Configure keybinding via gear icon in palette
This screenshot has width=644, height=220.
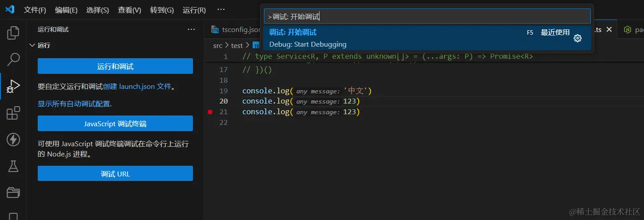point(577,38)
